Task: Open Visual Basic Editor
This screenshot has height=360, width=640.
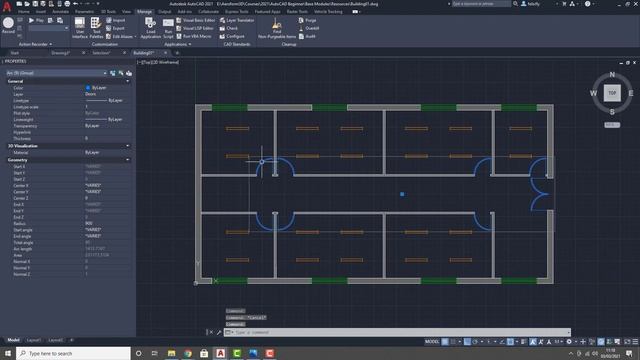Action: (x=196, y=20)
